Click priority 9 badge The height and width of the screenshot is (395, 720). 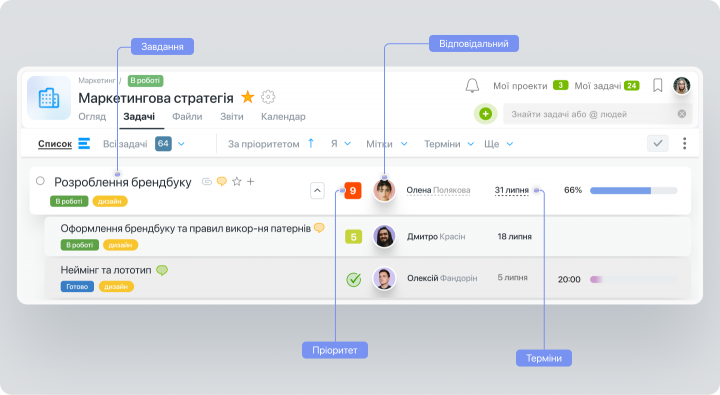(353, 190)
